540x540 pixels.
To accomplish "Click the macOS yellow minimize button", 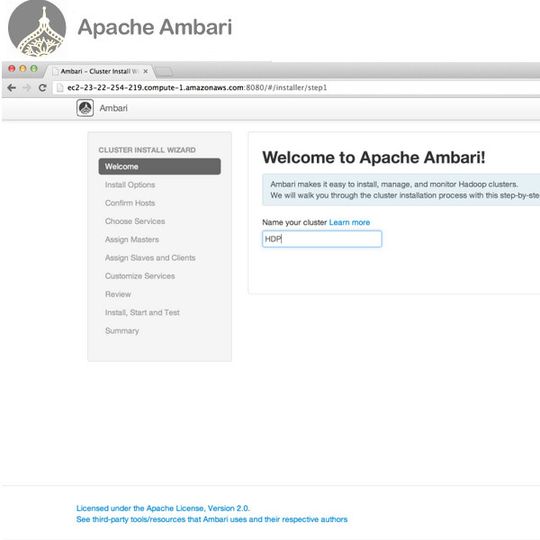I will pyautogui.click(x=23, y=69).
